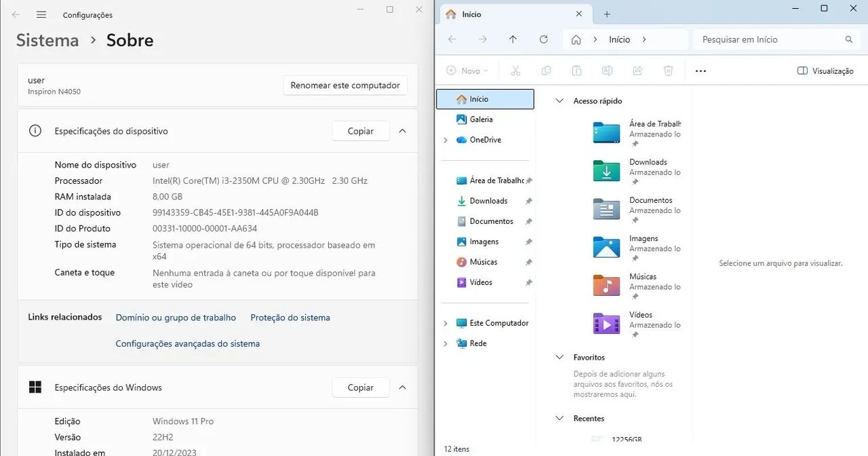Collapse the Recentes group
The height and width of the screenshot is (456, 868).
(559, 418)
